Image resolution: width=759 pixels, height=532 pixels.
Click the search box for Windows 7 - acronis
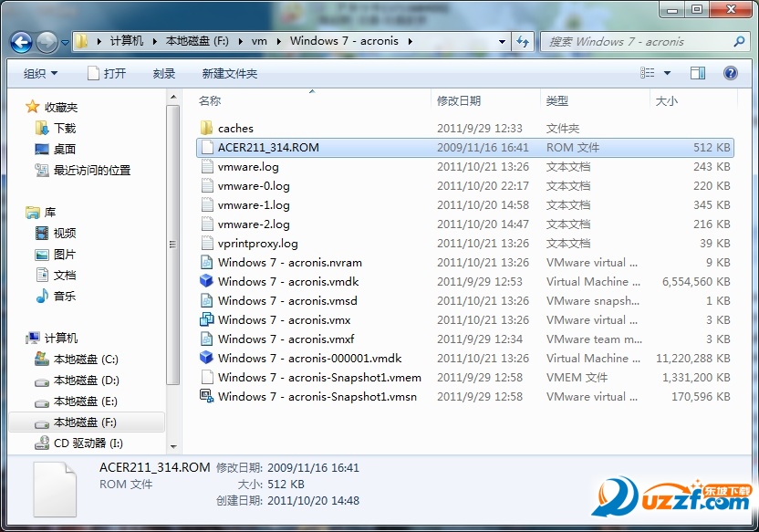pyautogui.click(x=639, y=41)
